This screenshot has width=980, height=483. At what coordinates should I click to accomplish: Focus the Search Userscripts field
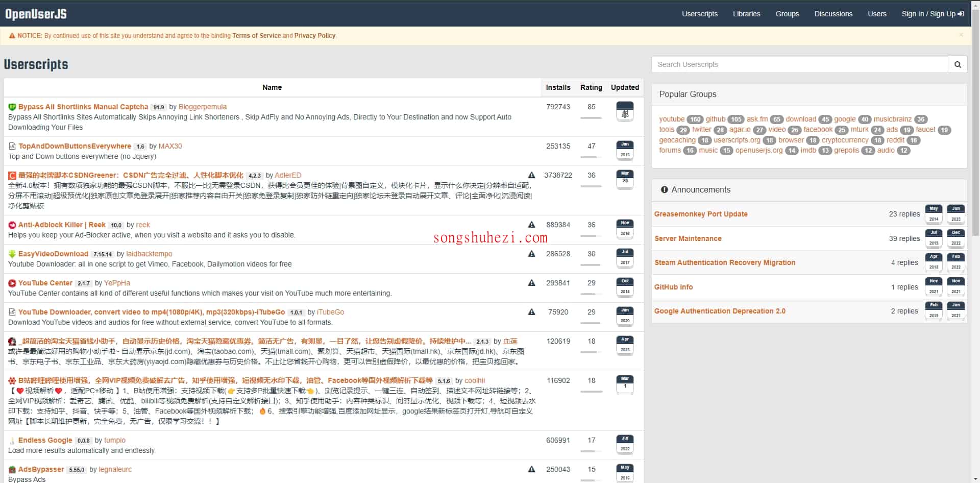[800, 64]
